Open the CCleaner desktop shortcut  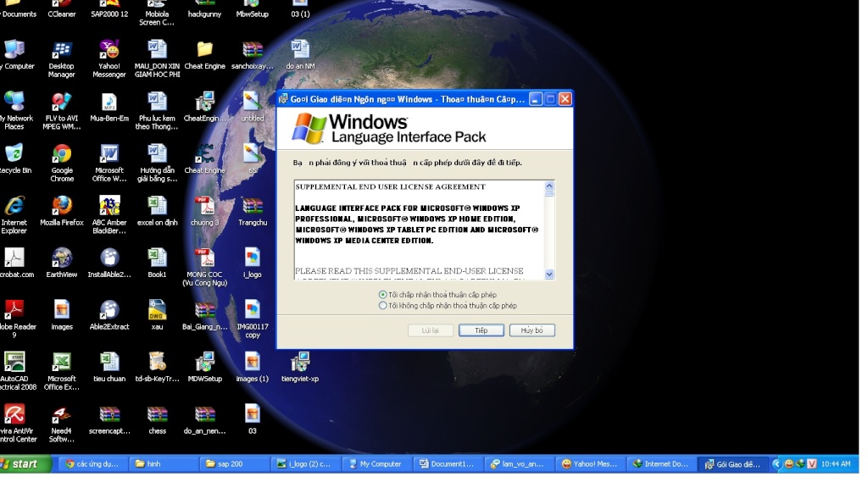coord(61,9)
